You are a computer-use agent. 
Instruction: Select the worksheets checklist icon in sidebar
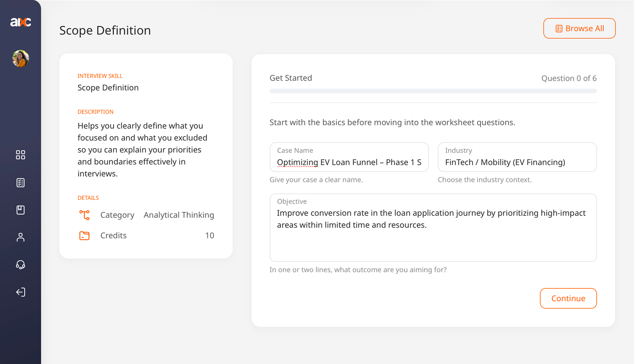[x=20, y=182]
